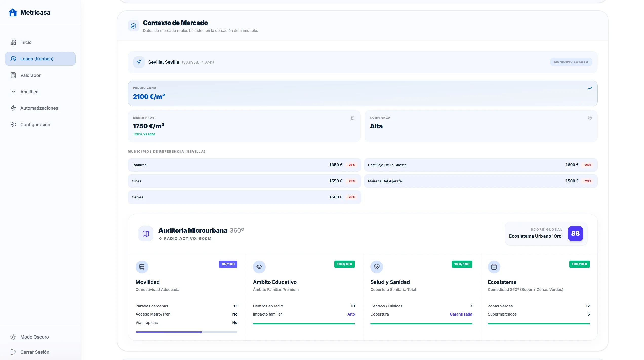Click the compass icon beside Contexto de Mercado
644x360 pixels.
tap(133, 26)
